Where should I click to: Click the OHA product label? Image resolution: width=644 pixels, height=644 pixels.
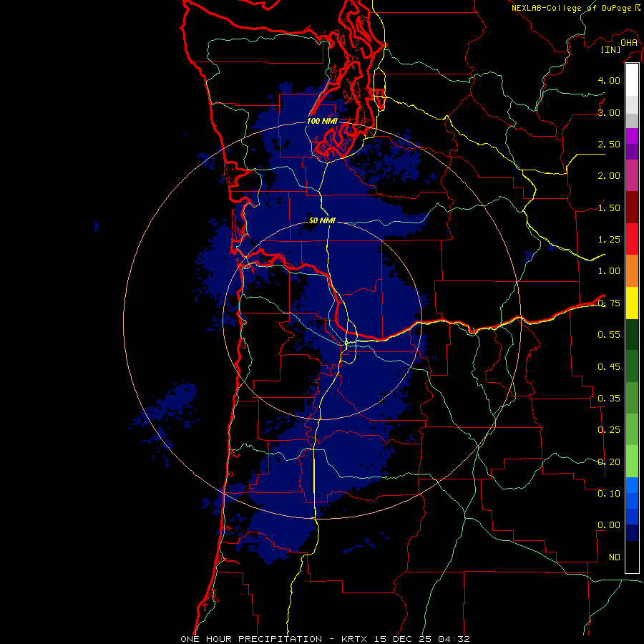click(x=629, y=43)
